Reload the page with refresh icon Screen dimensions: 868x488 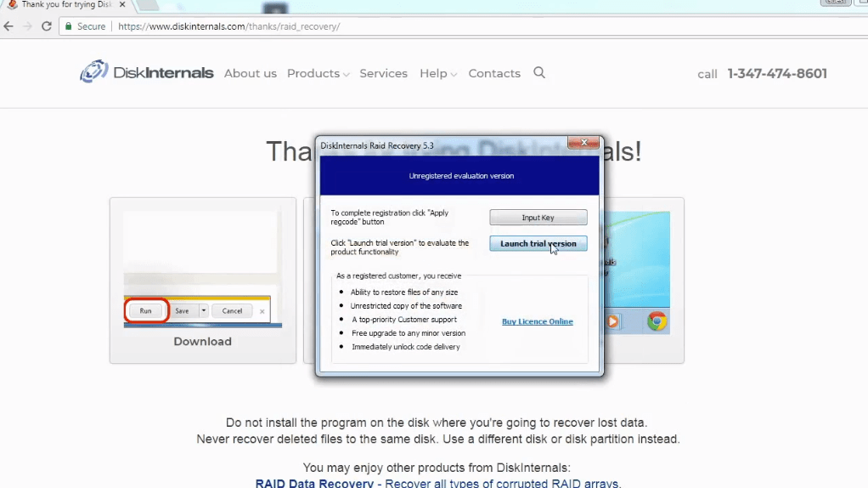pyautogui.click(x=47, y=26)
